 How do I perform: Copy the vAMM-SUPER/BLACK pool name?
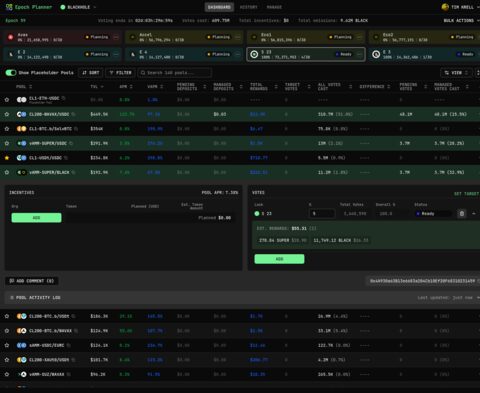(x=73, y=172)
